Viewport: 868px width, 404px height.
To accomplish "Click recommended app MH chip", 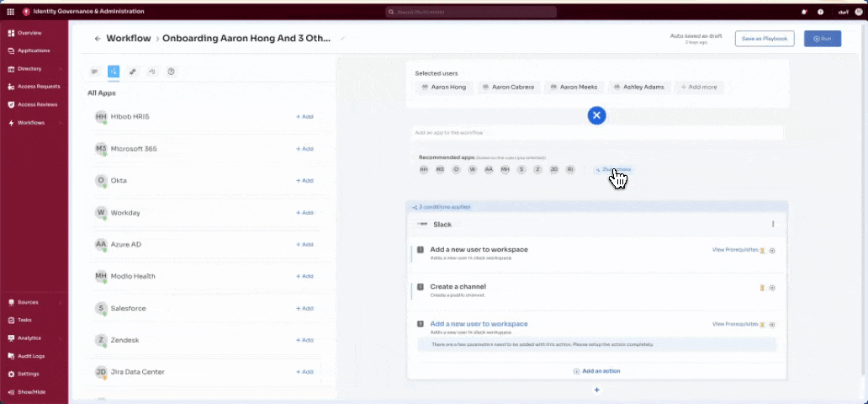I will click(505, 169).
